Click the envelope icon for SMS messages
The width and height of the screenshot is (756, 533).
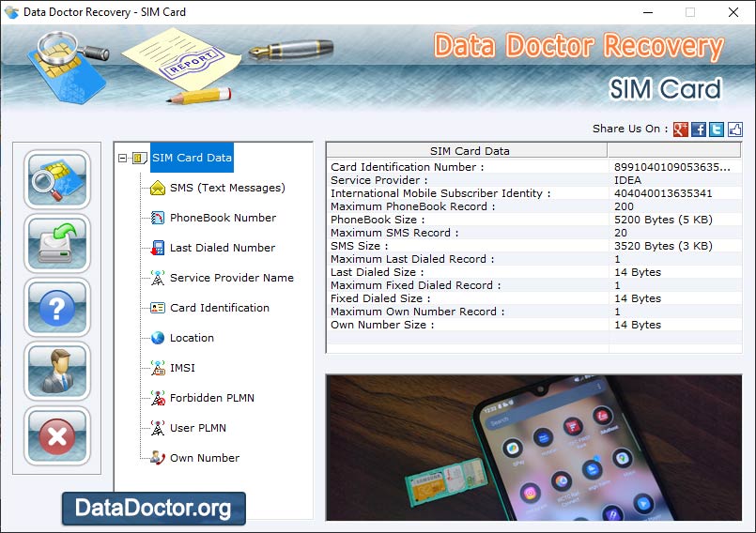(158, 188)
